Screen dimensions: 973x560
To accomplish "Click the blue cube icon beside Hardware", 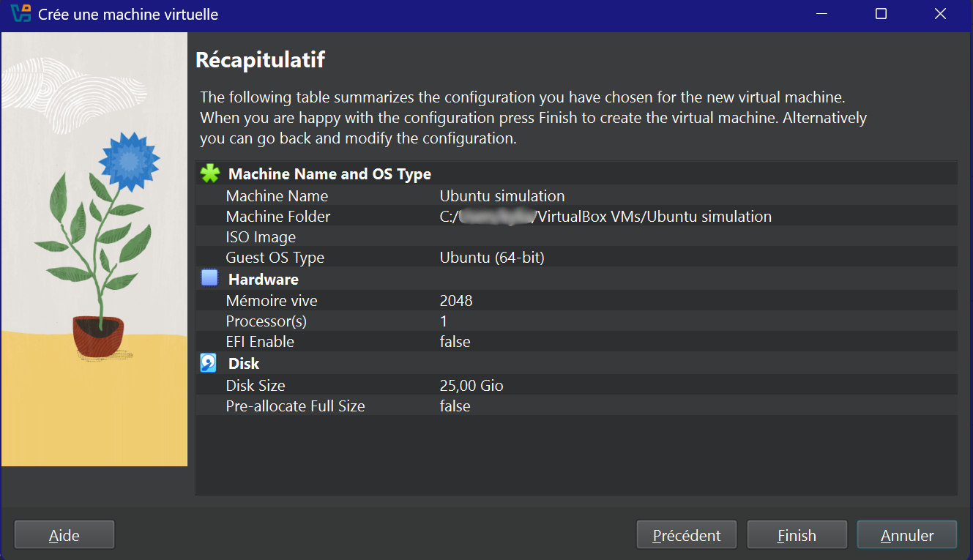I will (x=207, y=277).
